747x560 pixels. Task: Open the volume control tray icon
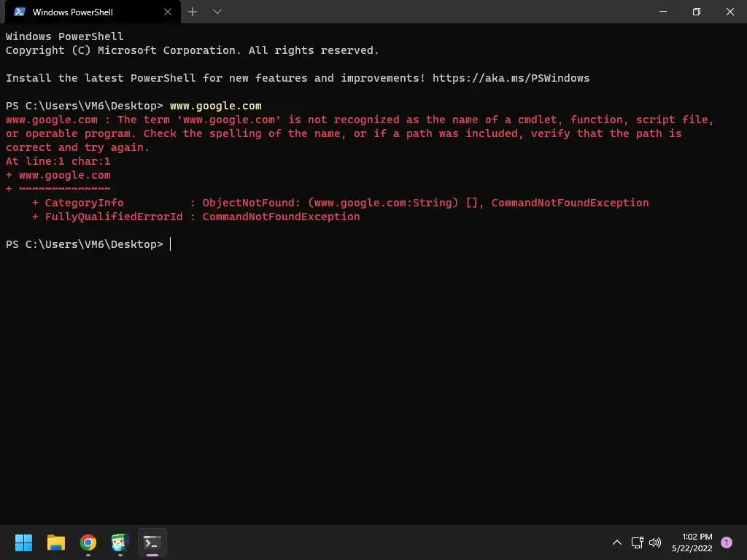pos(655,542)
